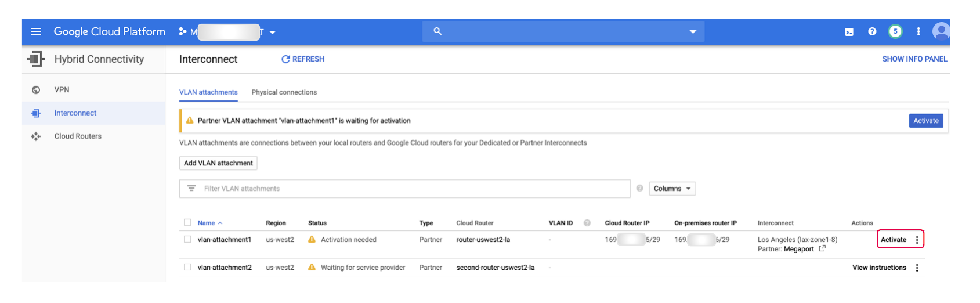
Task: Open the top bar more options menu
Action: click(918, 31)
